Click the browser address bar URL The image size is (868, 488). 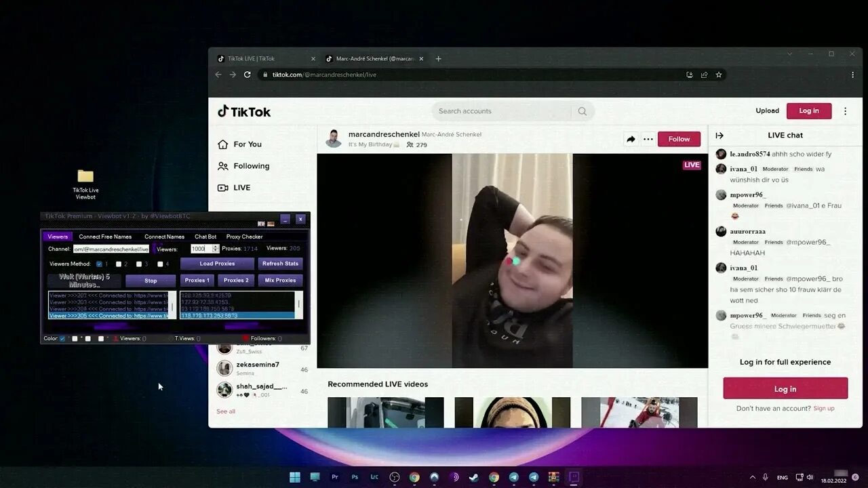click(324, 75)
